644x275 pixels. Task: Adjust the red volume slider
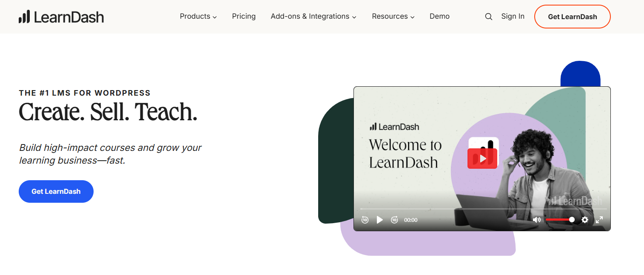point(560,220)
